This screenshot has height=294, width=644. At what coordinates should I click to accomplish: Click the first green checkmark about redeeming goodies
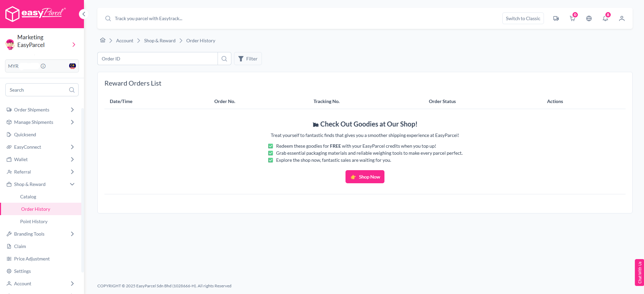point(271,146)
